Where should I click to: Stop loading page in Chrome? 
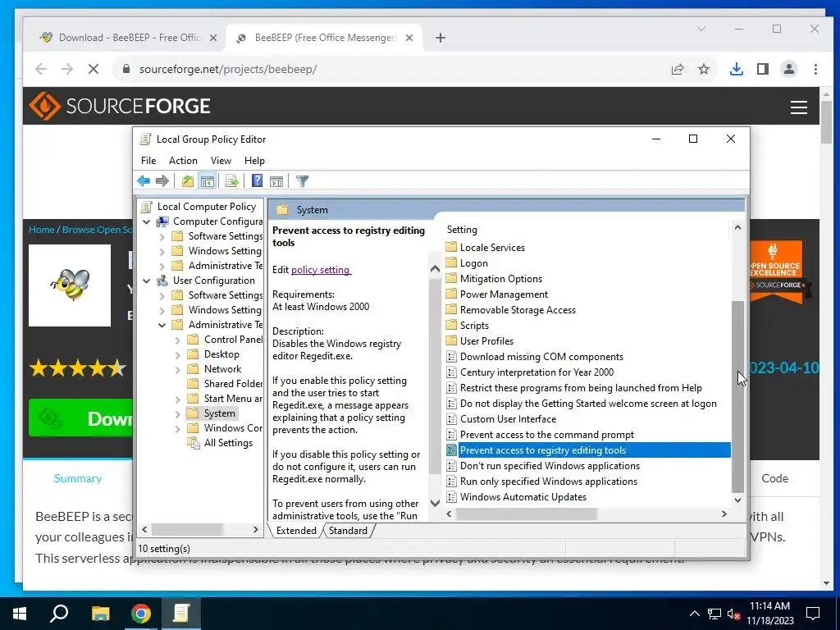94,69
